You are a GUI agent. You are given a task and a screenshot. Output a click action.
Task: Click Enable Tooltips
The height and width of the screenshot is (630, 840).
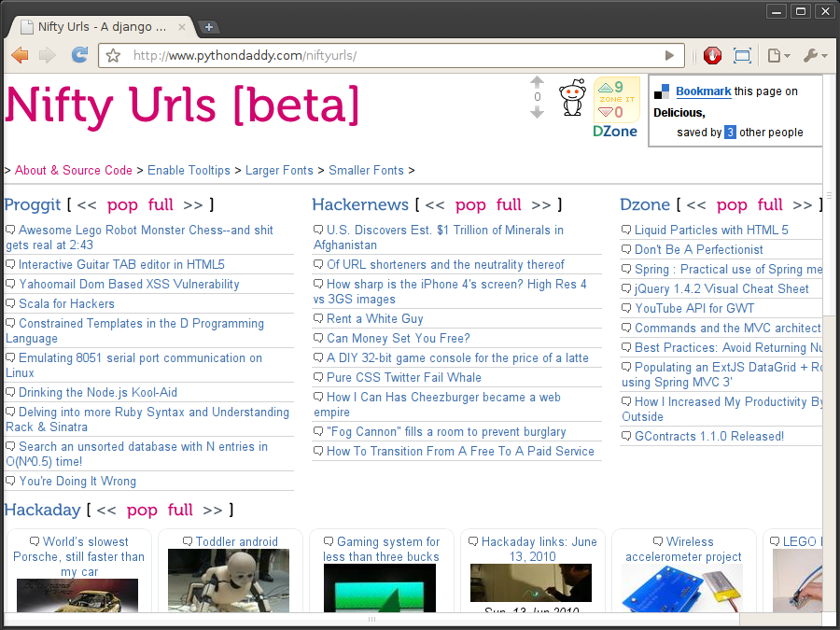click(x=189, y=171)
